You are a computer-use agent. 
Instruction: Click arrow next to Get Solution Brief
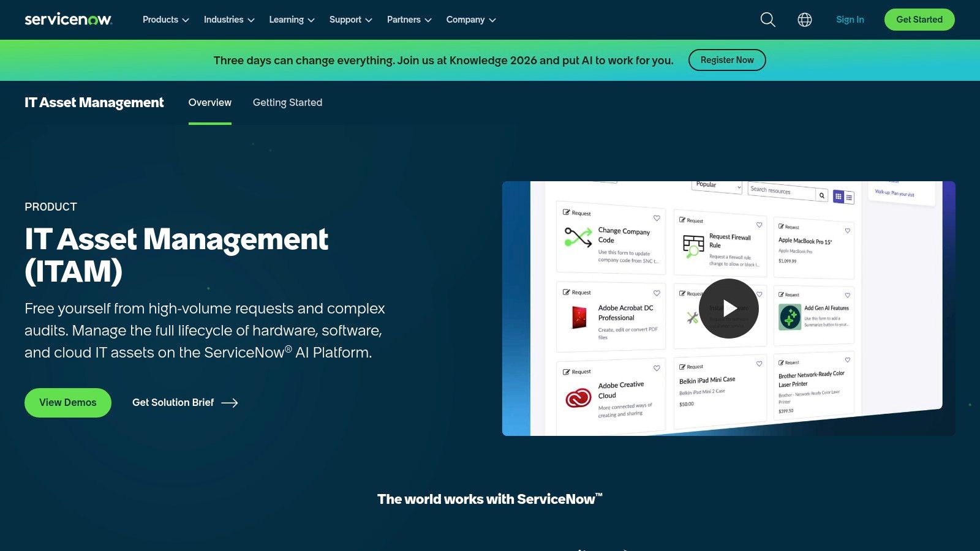230,403
